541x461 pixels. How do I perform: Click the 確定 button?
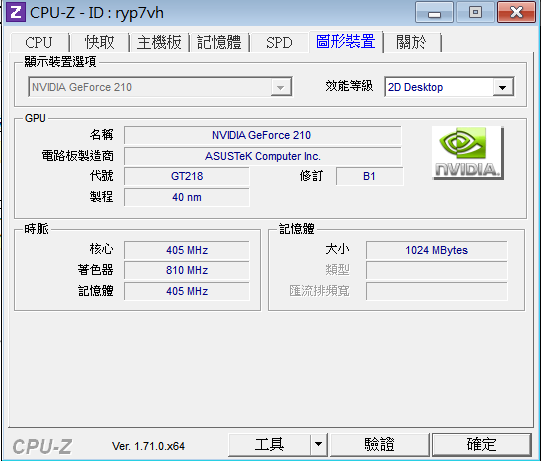[481, 444]
